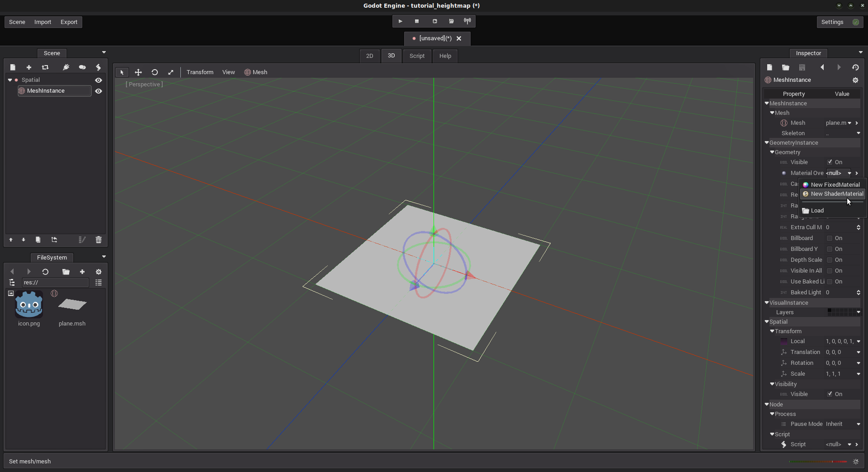Collapse the VisualInstance section

tap(767, 303)
